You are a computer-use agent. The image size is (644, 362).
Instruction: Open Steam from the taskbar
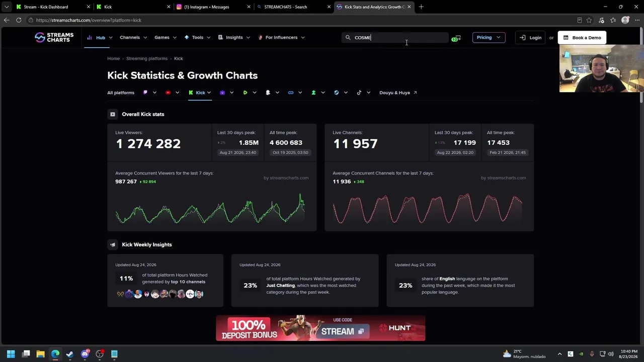(x=70, y=354)
